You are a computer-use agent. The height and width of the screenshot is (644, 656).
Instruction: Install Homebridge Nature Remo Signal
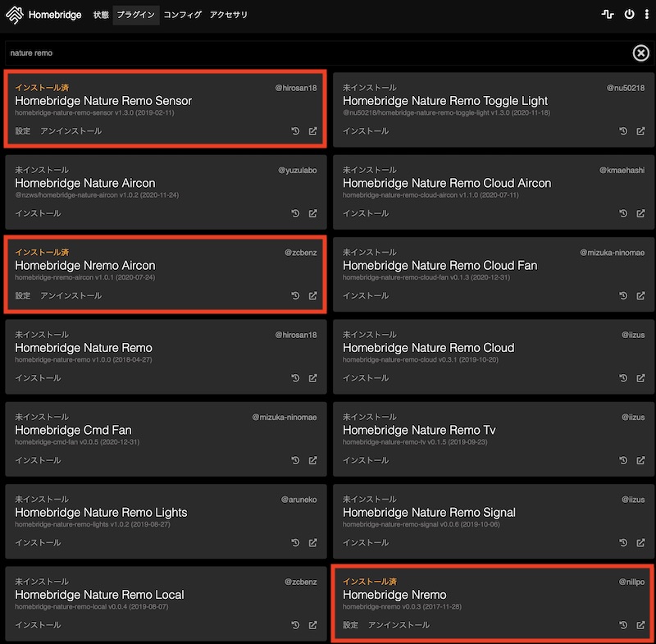(366, 543)
